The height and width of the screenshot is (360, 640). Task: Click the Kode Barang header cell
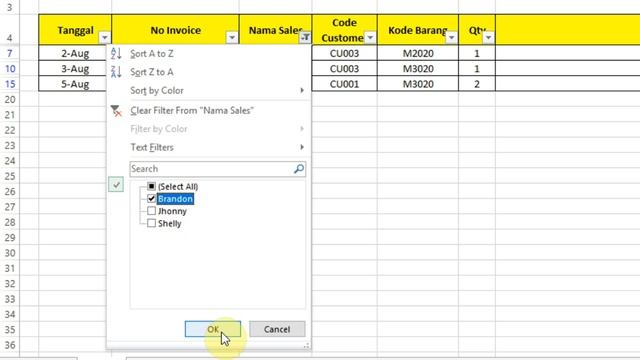click(418, 30)
